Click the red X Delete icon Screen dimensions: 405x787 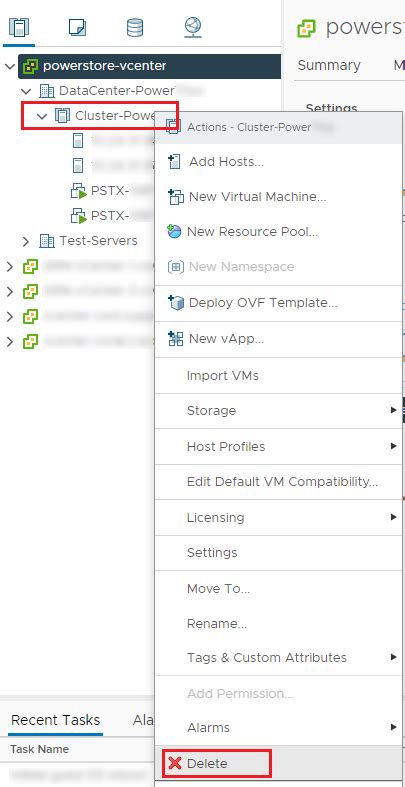point(175,763)
